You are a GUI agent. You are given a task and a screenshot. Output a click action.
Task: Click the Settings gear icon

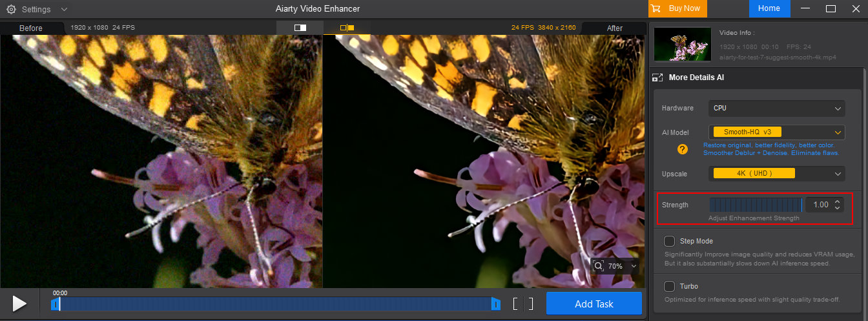tap(11, 10)
